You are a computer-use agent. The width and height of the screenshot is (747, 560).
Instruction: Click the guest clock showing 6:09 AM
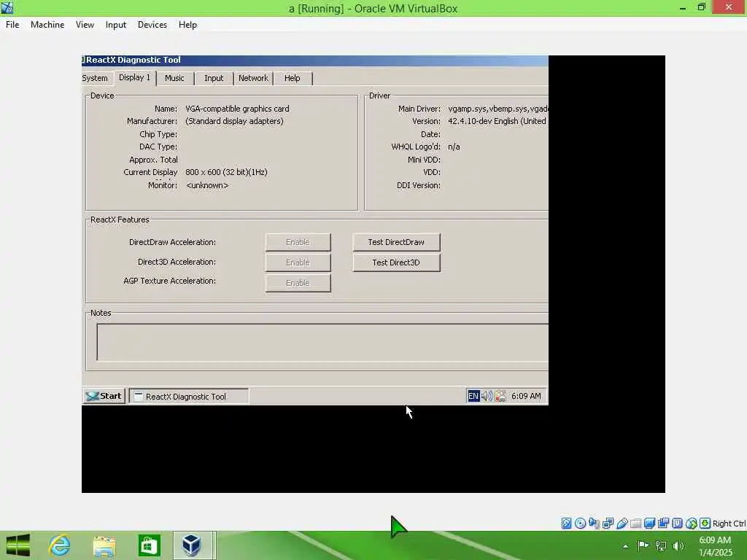(526, 396)
